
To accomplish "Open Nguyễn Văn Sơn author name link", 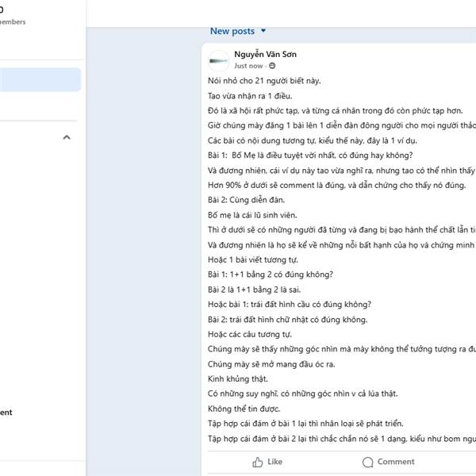I will click(x=265, y=54).
